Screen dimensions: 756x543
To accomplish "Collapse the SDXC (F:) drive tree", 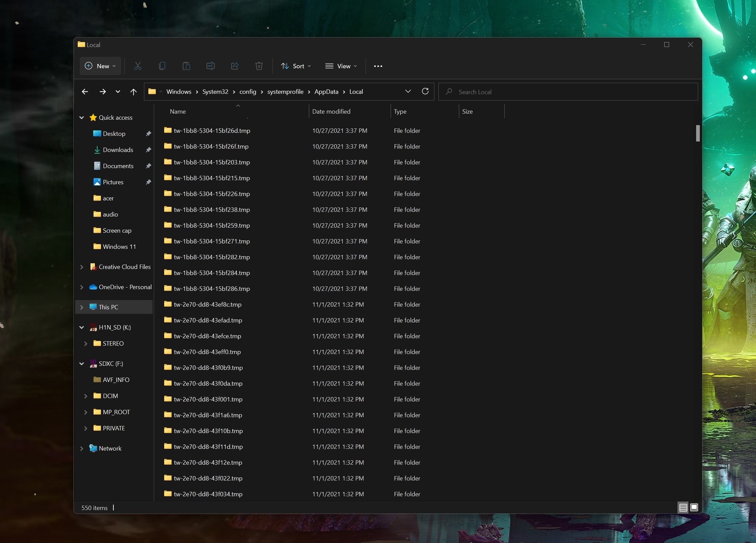I will pos(82,364).
